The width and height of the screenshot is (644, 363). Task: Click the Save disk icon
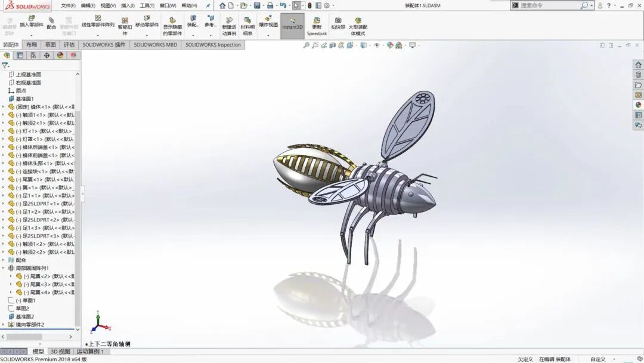click(x=257, y=6)
